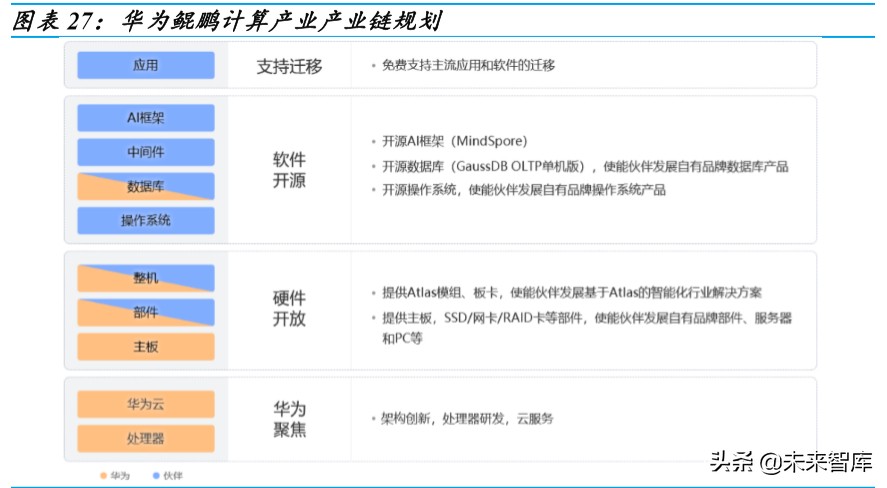Image resolution: width=887 pixels, height=488 pixels.
Task: Click text 架构创新，处理器研发，云服务
Action: tap(467, 419)
